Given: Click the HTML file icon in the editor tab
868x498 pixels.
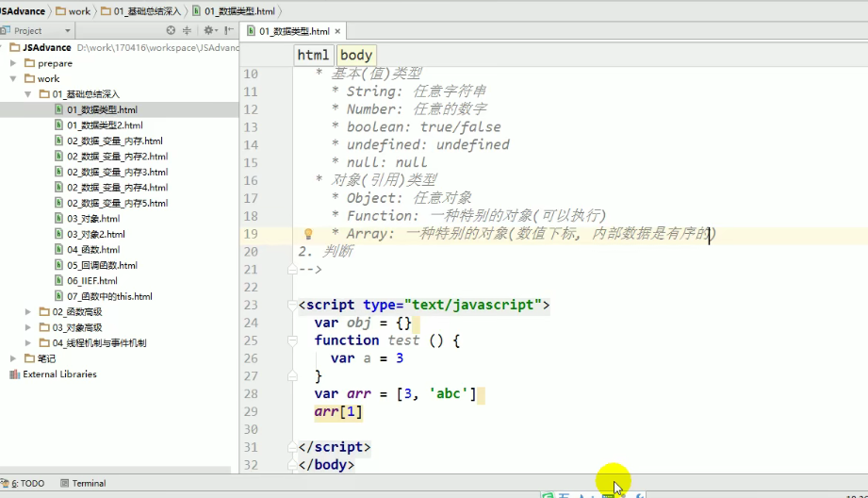Looking at the screenshot, I should tap(251, 31).
